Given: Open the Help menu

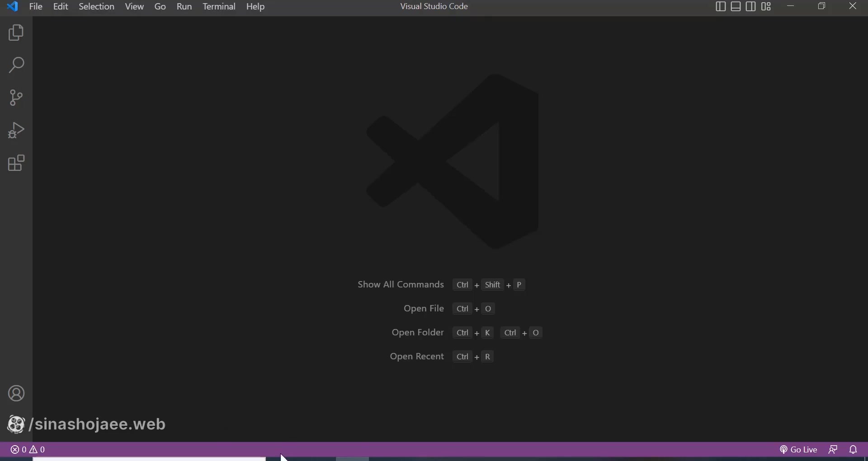Looking at the screenshot, I should [255, 7].
